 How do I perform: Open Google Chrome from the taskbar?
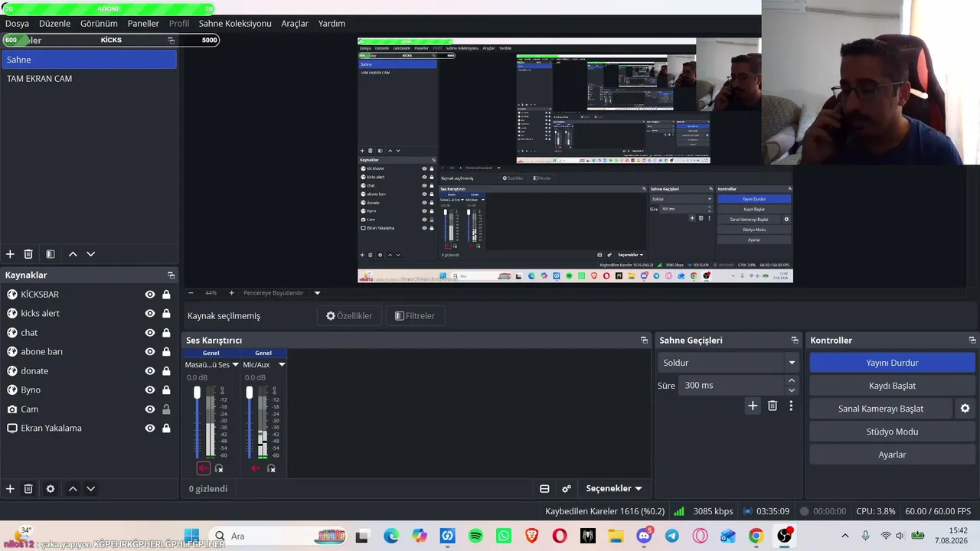click(756, 536)
